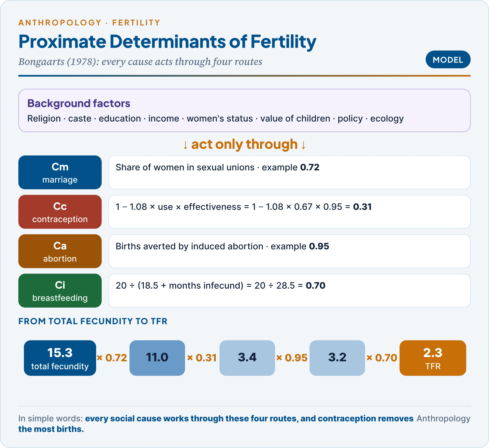This screenshot has width=489, height=448.
Task: Click the 'Births averted by induced abortion' description
Action: [222, 246]
